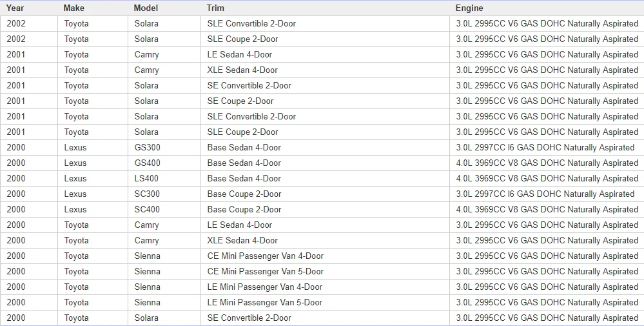Viewport: 644px width, 326px height.
Task: Select the Lexus LS400 model cell
Action: pos(164,178)
